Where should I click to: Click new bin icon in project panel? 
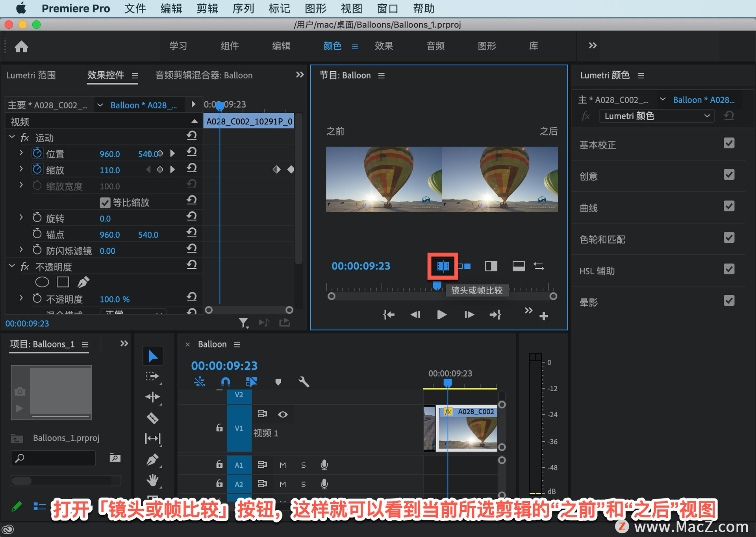[x=115, y=458]
